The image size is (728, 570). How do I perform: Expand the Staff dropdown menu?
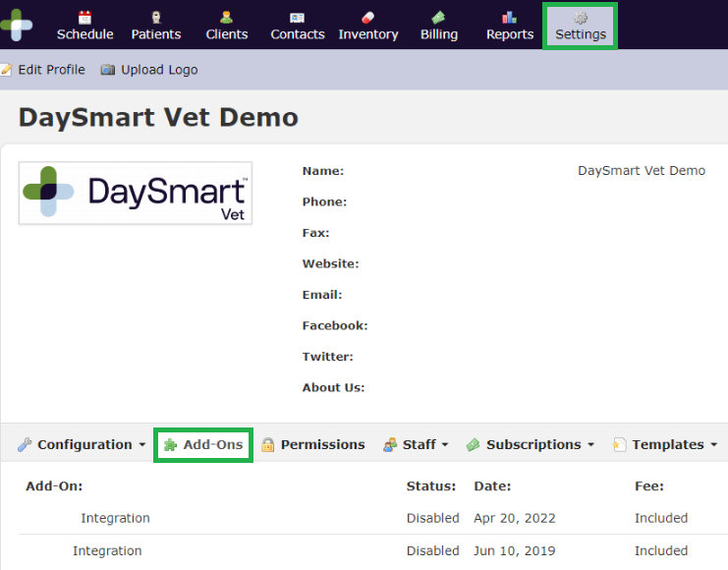[416, 445]
